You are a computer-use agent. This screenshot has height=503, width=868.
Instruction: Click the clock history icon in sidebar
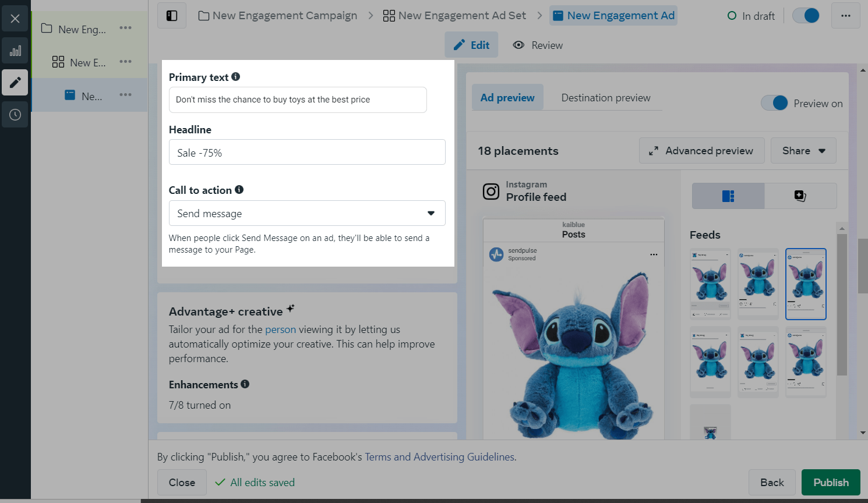click(x=15, y=115)
